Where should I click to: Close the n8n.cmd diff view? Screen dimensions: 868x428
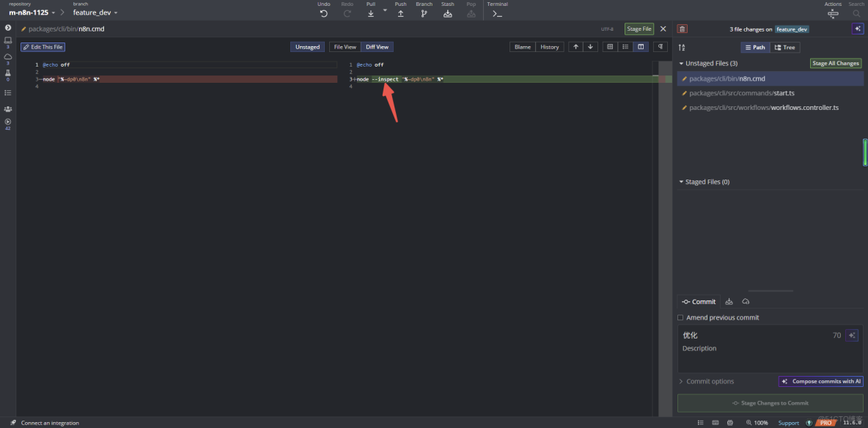pyautogui.click(x=663, y=29)
